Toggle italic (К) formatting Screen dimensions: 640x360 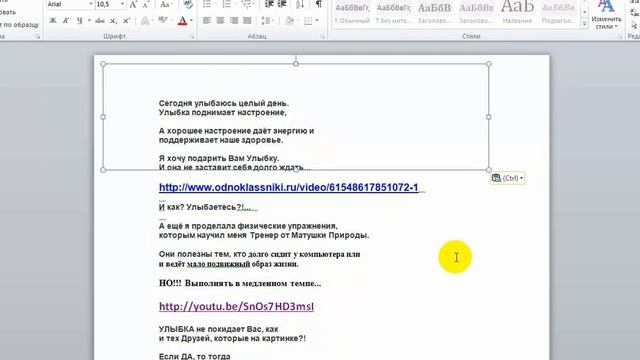66,20
